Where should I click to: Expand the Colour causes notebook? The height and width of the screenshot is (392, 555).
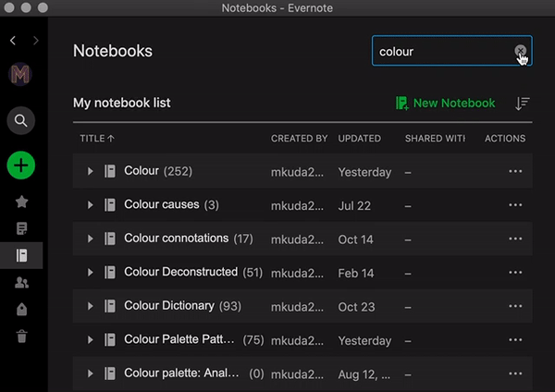(90, 205)
